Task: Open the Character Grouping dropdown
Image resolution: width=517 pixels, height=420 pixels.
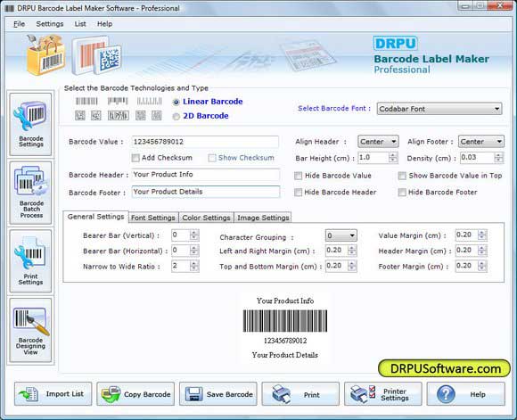Action: click(341, 235)
